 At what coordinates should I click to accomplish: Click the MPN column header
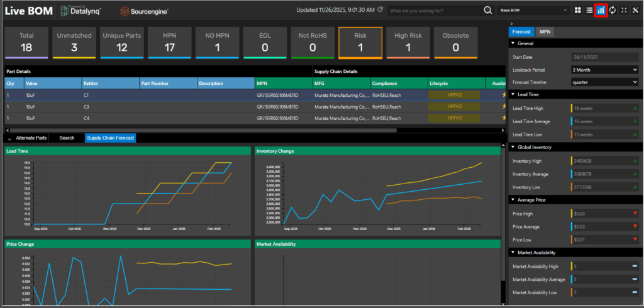pos(282,83)
